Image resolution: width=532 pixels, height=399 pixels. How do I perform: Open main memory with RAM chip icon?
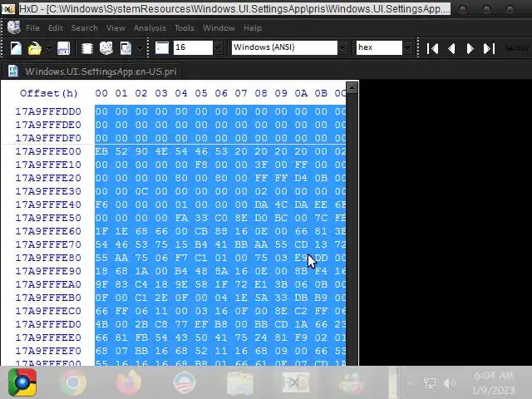pyautogui.click(x=87, y=48)
